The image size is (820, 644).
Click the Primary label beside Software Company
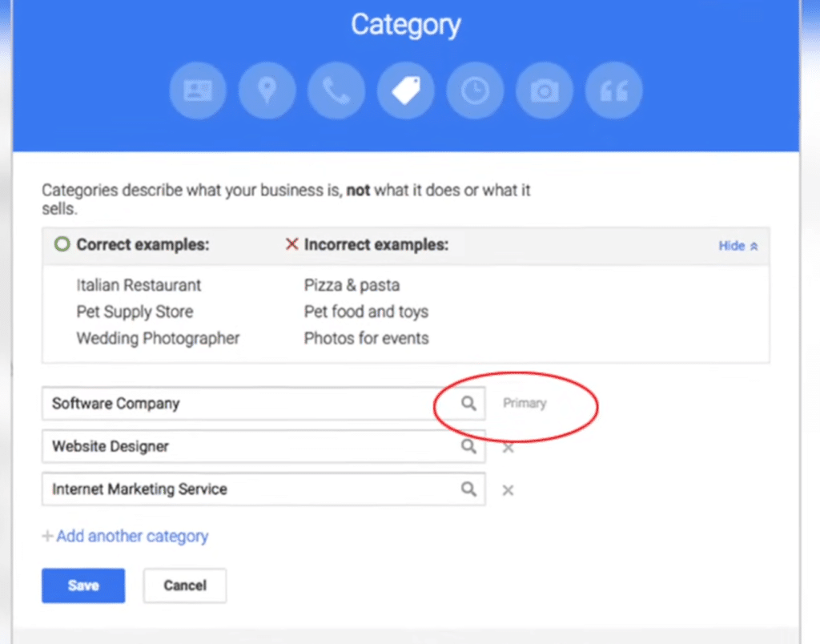(525, 403)
